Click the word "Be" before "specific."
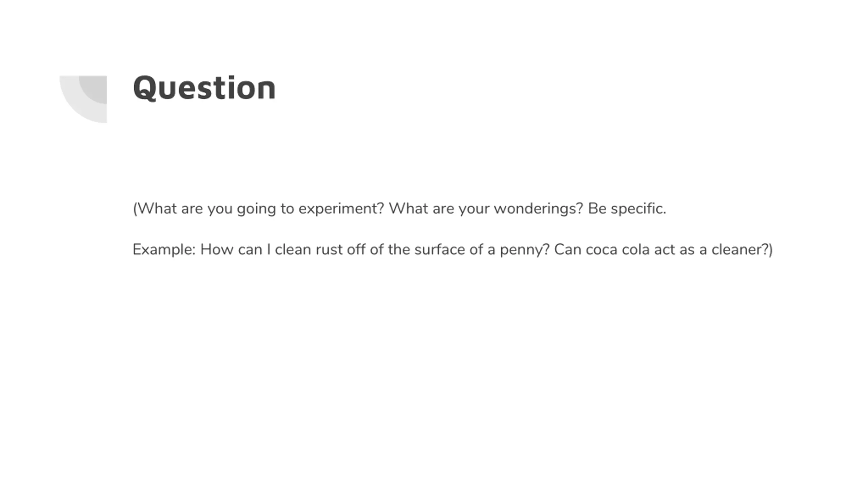868x488 pixels. [x=597, y=209]
